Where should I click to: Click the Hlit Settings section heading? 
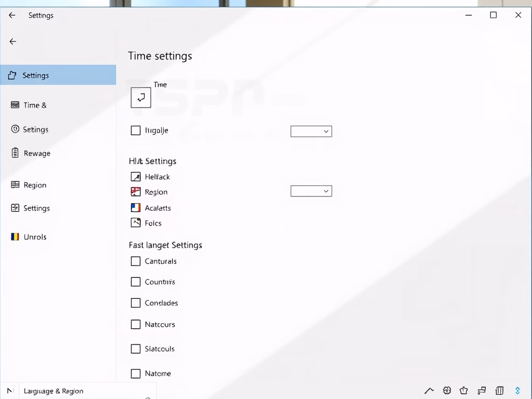point(152,161)
